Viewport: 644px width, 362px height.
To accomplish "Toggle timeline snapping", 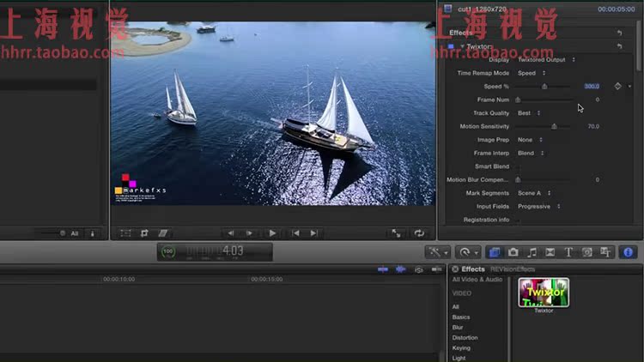I will 436,269.
